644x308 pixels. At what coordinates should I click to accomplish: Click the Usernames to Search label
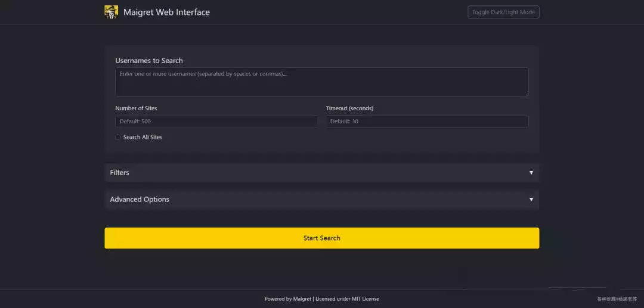(x=148, y=61)
